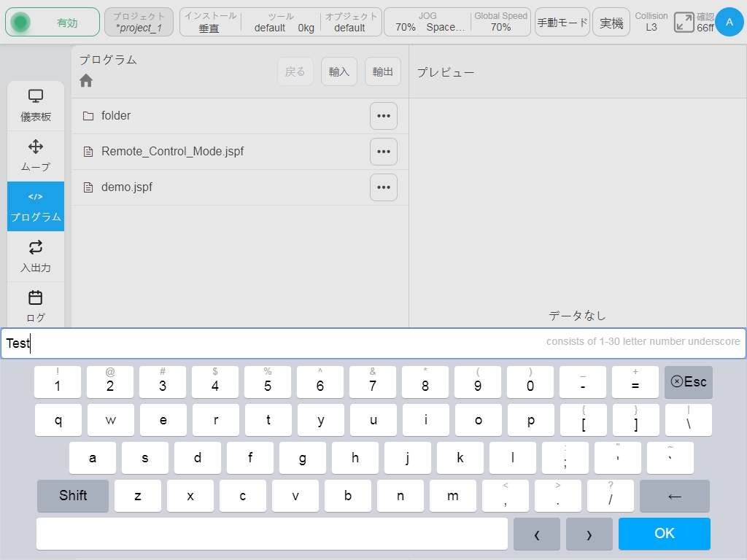Open more options for Remote_Control_Mode.jspf

click(384, 152)
